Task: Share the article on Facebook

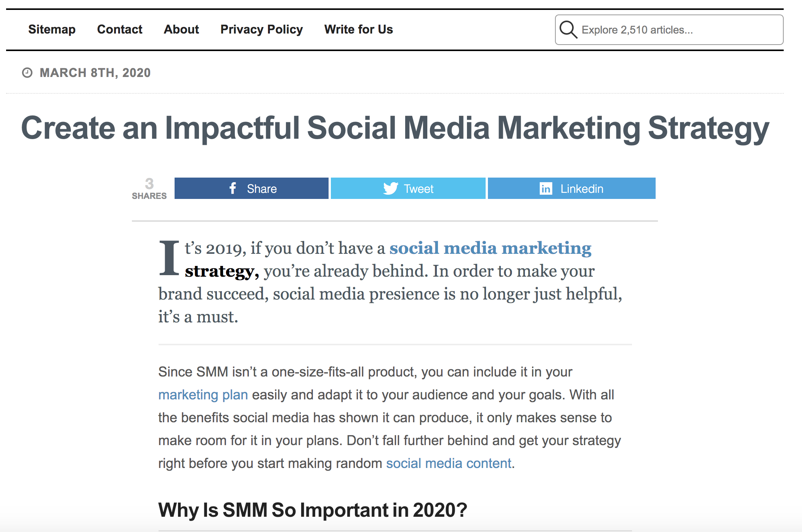Action: [252, 188]
